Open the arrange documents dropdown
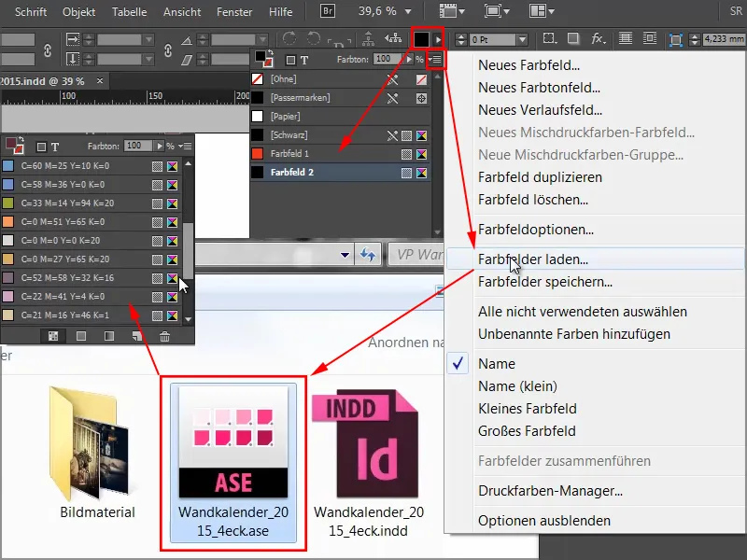Screen dimensions: 747x560 (542, 11)
